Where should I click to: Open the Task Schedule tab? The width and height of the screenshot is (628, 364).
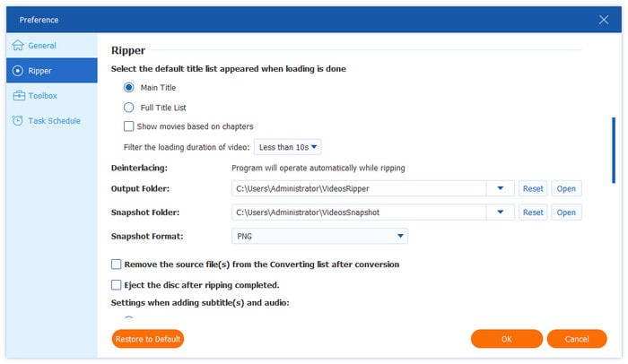tap(54, 121)
